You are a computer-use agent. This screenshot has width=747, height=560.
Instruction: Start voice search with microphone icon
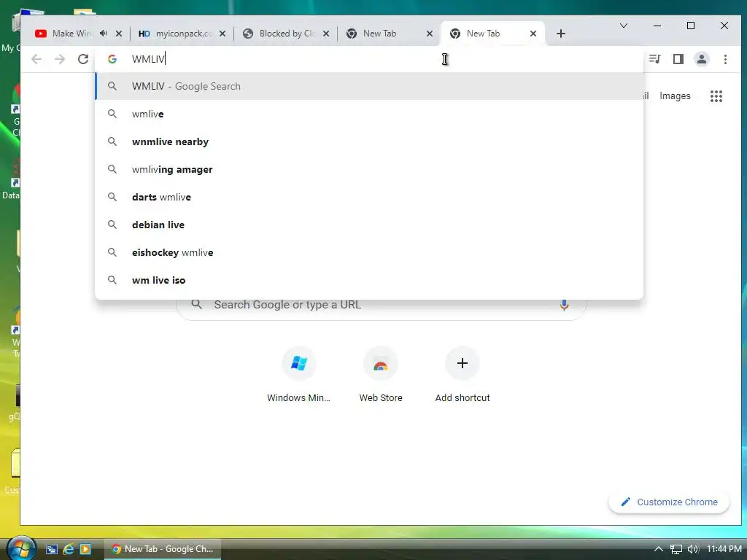[x=564, y=305]
